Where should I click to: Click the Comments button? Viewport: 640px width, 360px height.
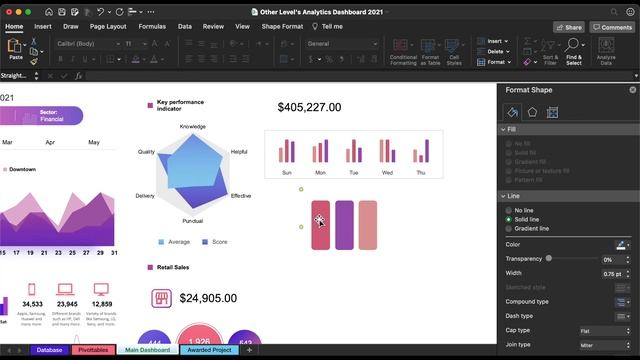click(x=612, y=27)
